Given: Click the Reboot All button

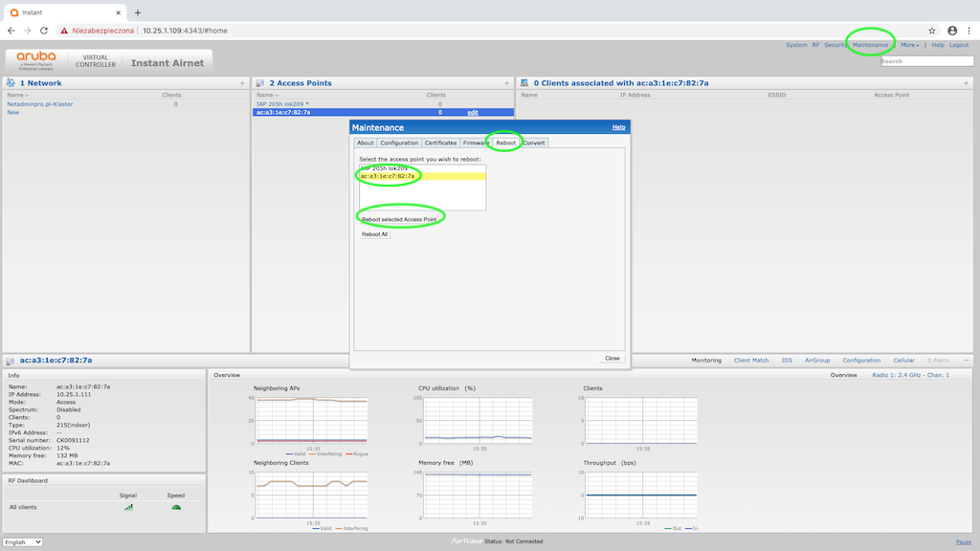Looking at the screenshot, I should [374, 233].
